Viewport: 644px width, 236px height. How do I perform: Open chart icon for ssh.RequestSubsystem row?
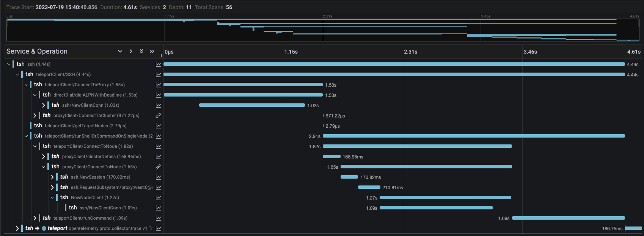[x=159, y=187]
